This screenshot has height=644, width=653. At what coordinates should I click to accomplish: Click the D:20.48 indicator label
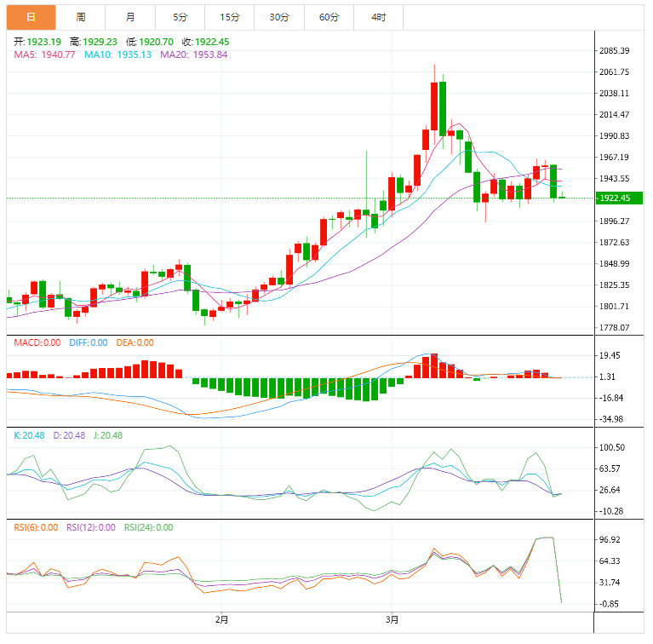click(x=69, y=435)
